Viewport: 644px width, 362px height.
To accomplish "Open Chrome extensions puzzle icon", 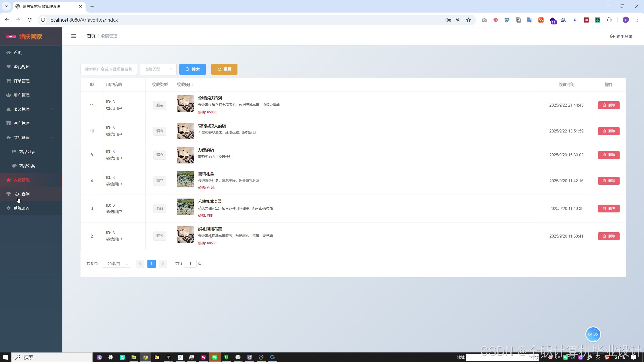I will click(609, 20).
